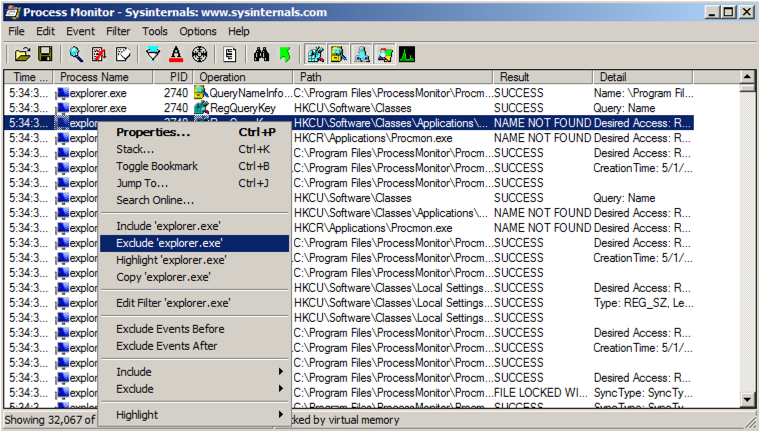Choose Properties... from context menu
Screen dimensions: 759x431
pyautogui.click(x=195, y=132)
